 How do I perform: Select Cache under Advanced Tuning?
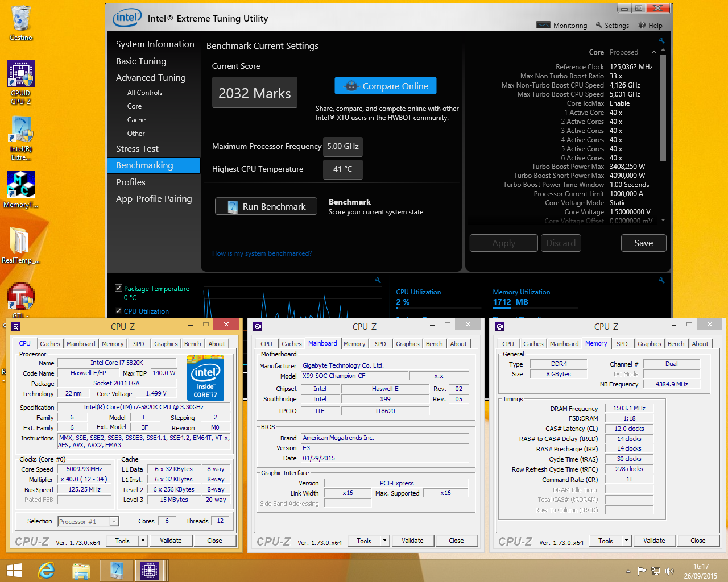coord(136,120)
